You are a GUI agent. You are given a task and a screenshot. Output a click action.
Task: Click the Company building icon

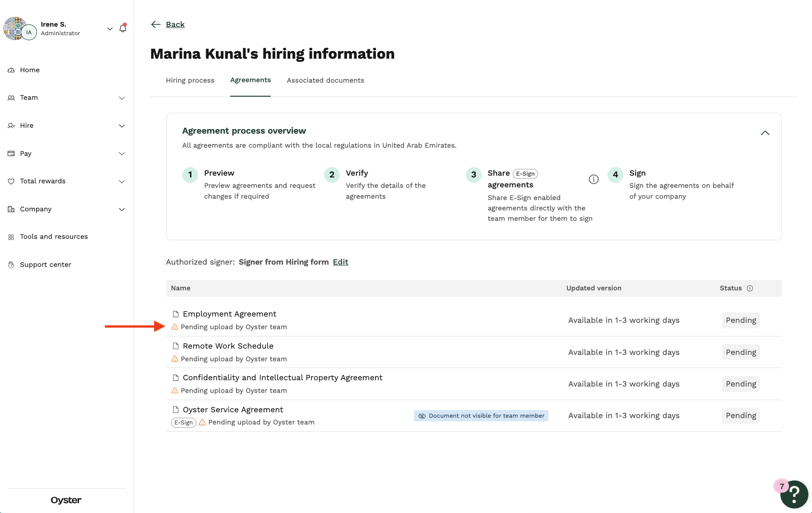click(x=11, y=209)
